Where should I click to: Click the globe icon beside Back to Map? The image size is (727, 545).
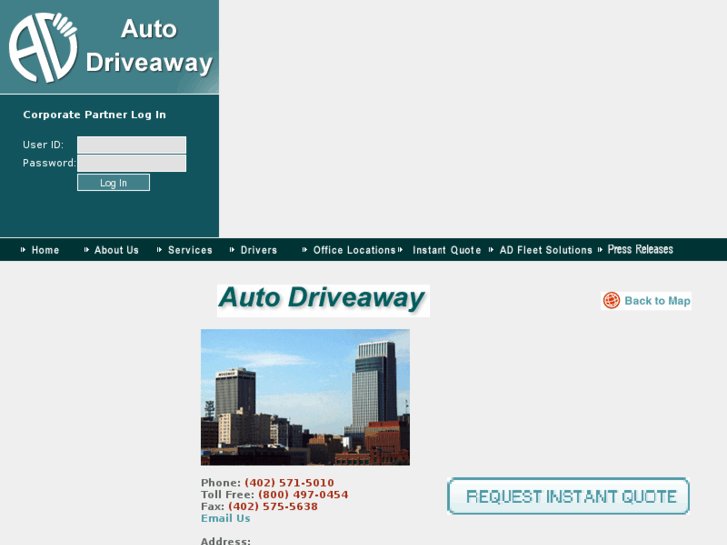611,301
